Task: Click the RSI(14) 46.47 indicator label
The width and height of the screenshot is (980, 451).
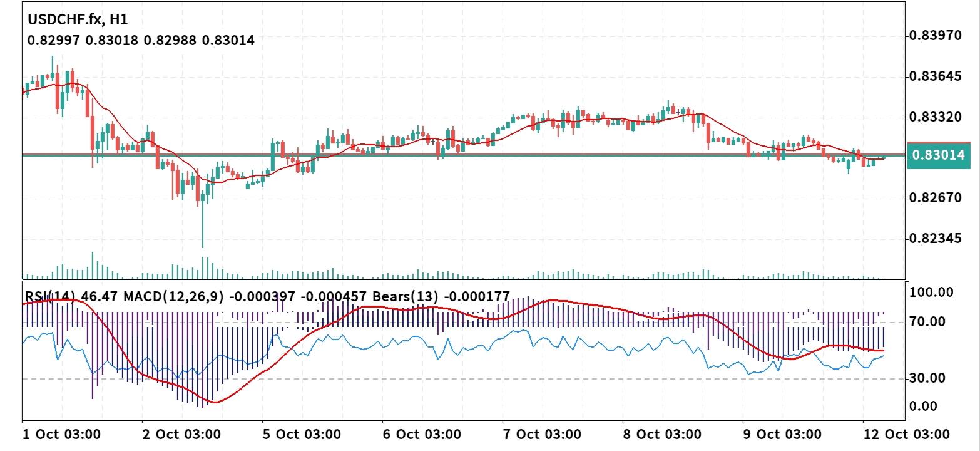Action: click(72, 296)
